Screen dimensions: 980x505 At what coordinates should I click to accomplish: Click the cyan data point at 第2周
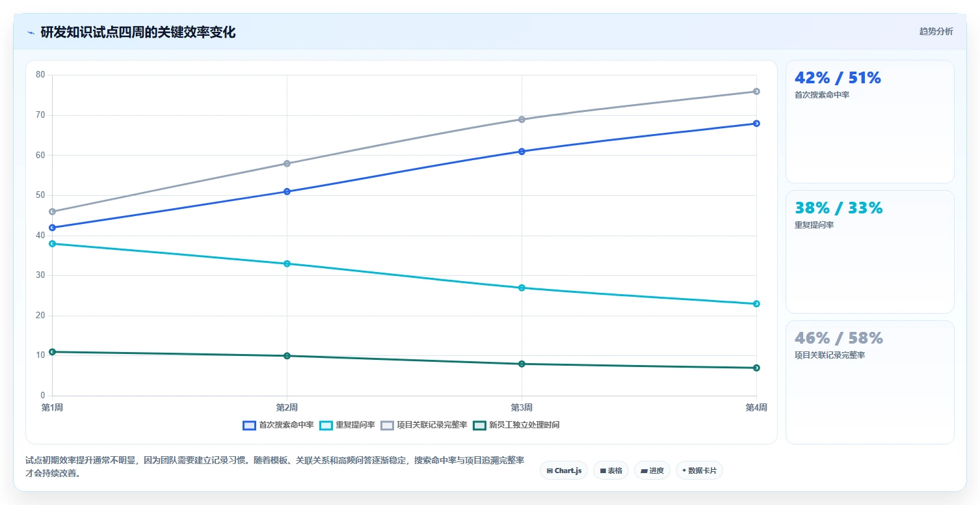click(x=287, y=264)
